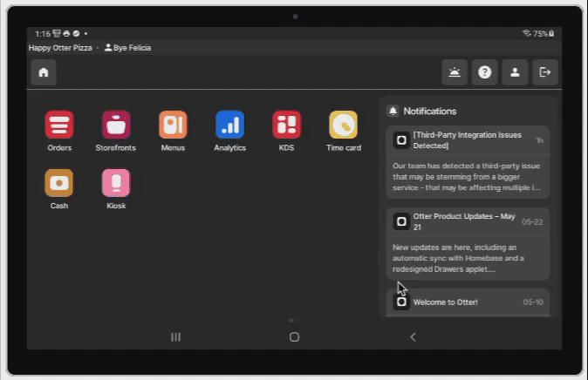
Task: Click the Notifications bell icon
Action: pos(393,111)
